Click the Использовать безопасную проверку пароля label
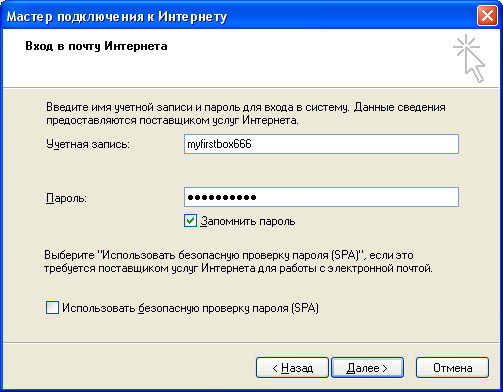This screenshot has height=392, width=503. [190, 308]
